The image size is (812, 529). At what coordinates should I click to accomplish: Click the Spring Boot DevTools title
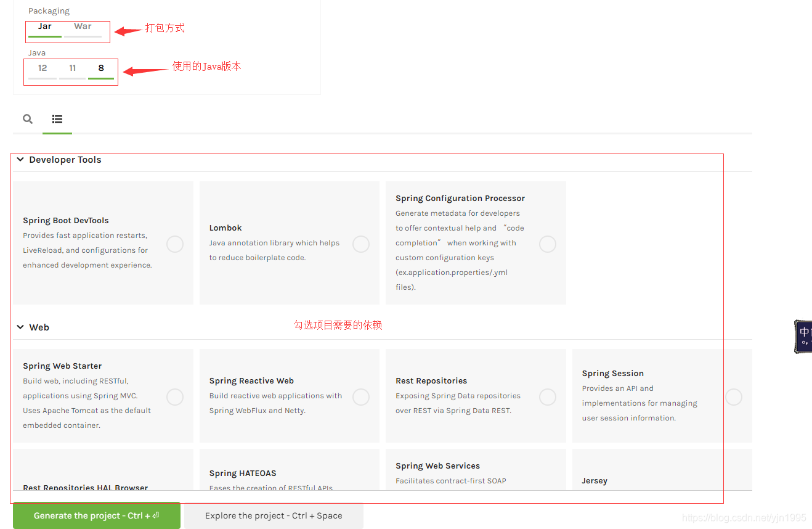(66, 221)
